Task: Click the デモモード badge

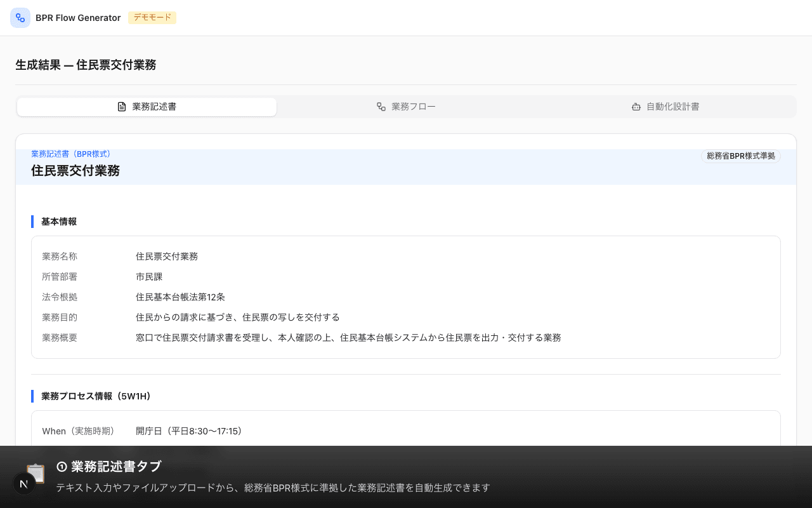Action: point(152,18)
